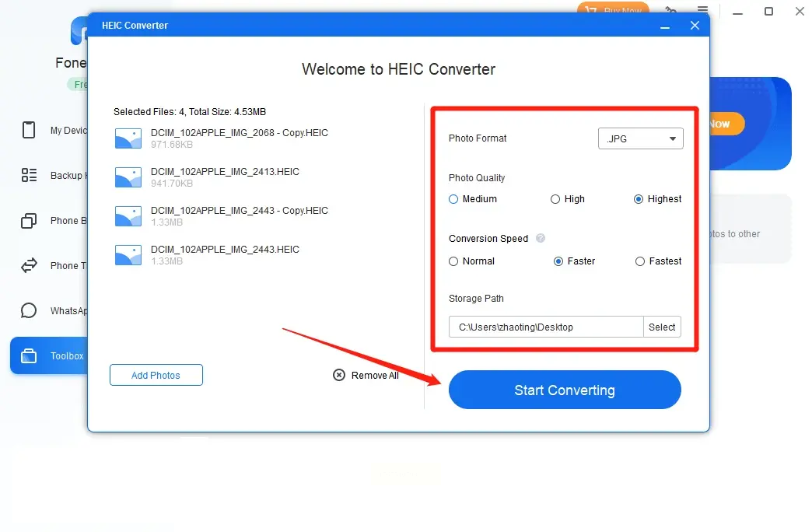This screenshot has height=532, width=812.
Task: Click the Phone B copy icon
Action: pos(29,221)
